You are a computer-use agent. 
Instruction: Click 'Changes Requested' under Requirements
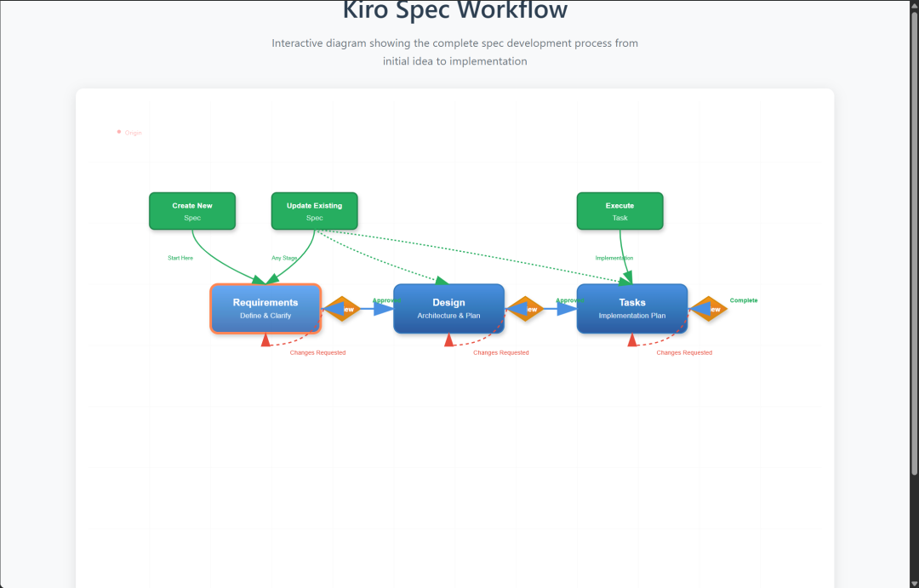(317, 353)
